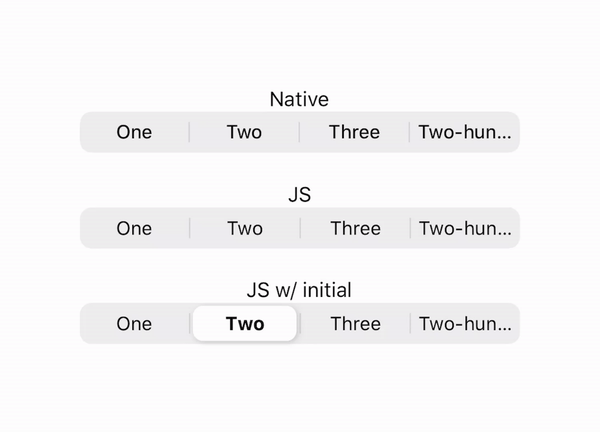Pick "Two-hun…" in the middle JS control
Screen dimensions: 600x432
pyautogui.click(x=465, y=228)
